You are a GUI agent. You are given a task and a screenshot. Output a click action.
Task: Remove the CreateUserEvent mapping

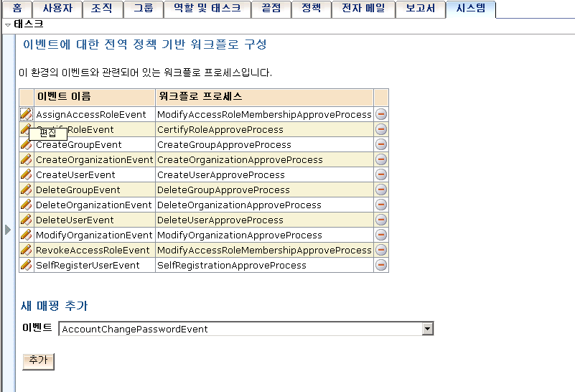[x=381, y=174]
